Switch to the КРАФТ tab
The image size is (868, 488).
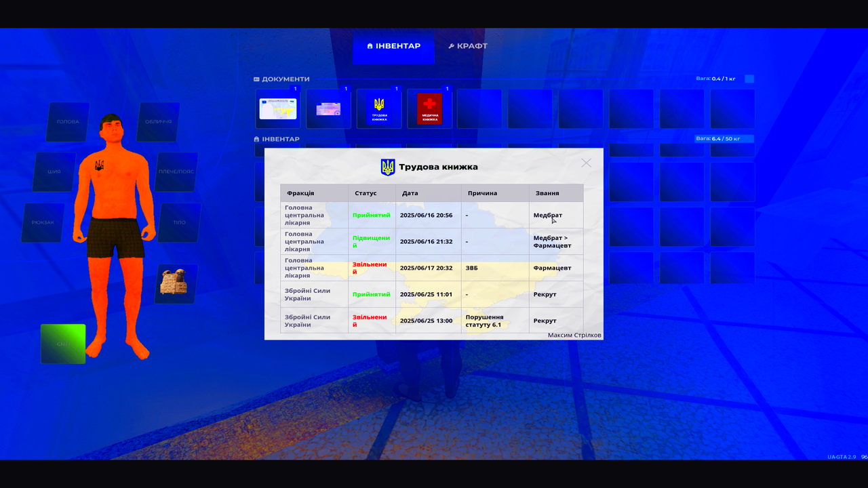click(468, 46)
